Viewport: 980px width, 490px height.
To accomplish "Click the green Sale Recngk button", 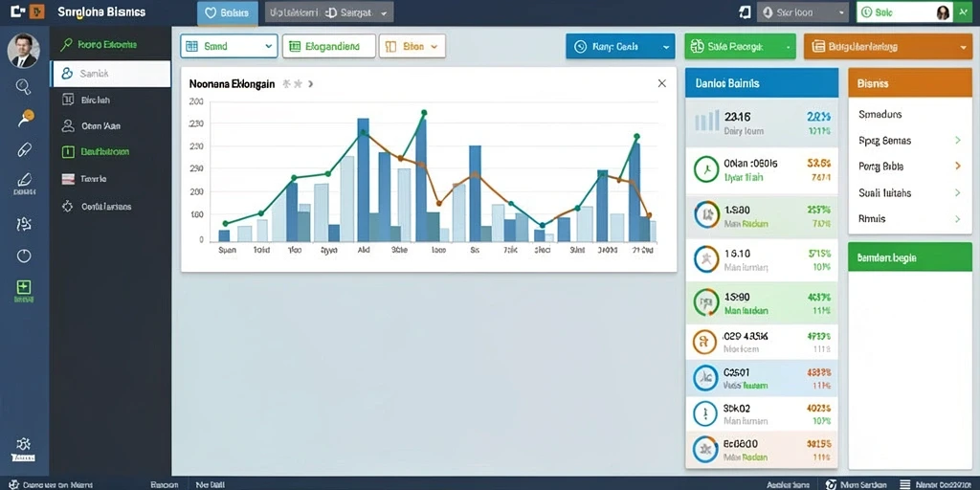I will click(x=740, y=46).
